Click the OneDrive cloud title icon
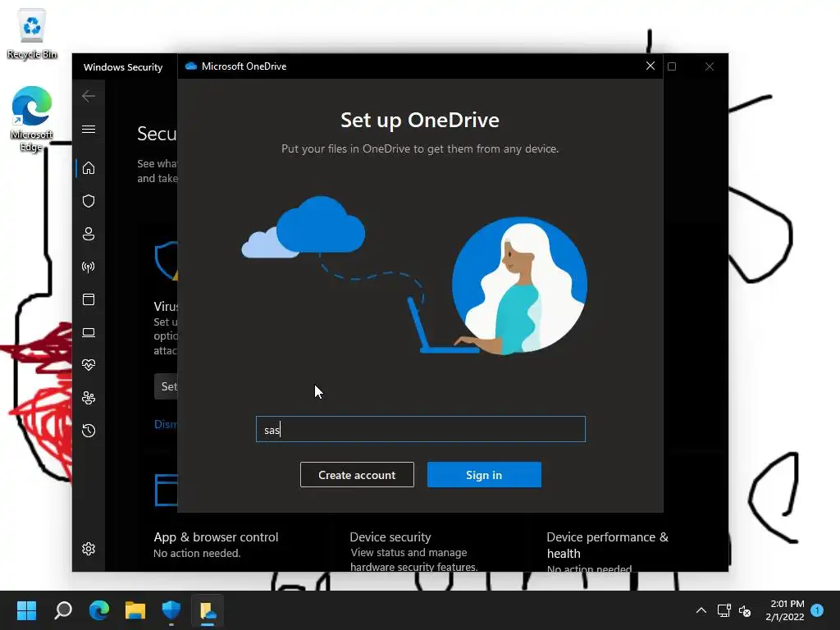 (190, 66)
